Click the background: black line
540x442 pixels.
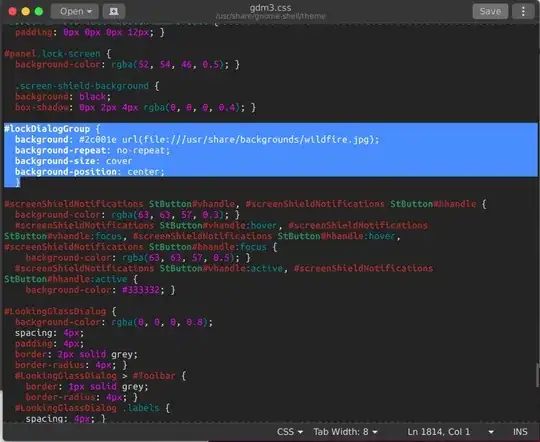click(x=63, y=96)
